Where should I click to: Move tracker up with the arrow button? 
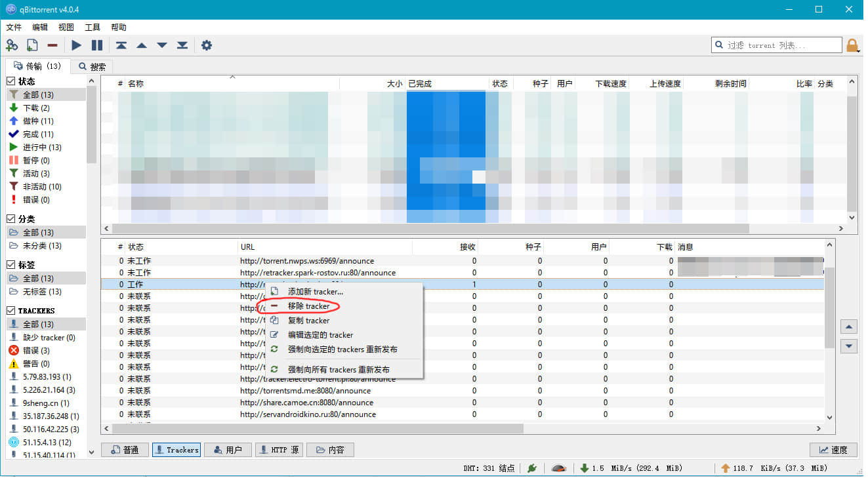pos(848,327)
